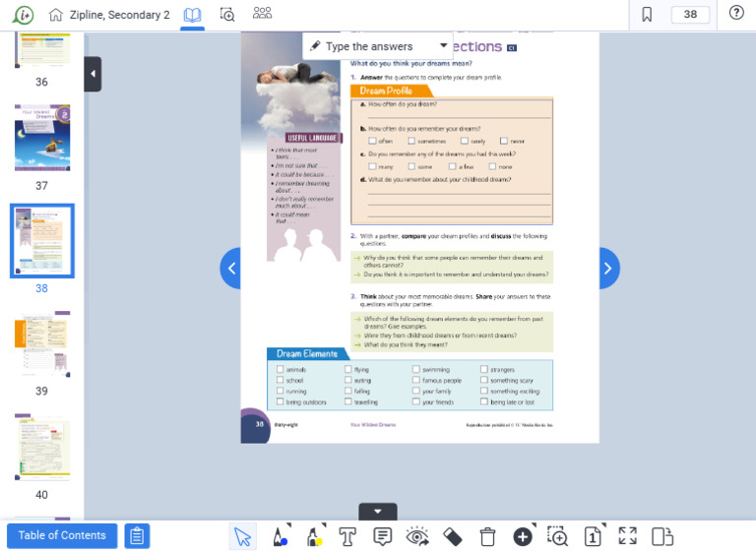Click the trash delete icon

pyautogui.click(x=487, y=536)
